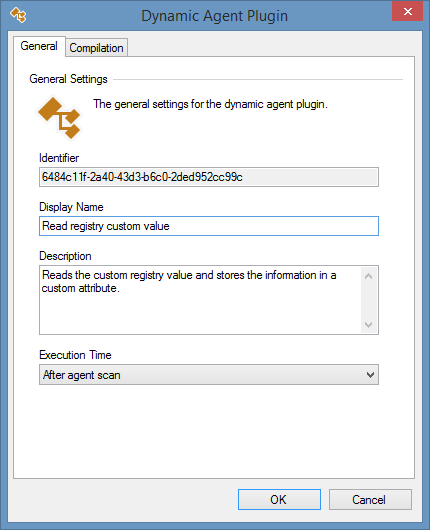The image size is (430, 530).
Task: Open the Execution Time dropdown
Action: tap(209, 375)
